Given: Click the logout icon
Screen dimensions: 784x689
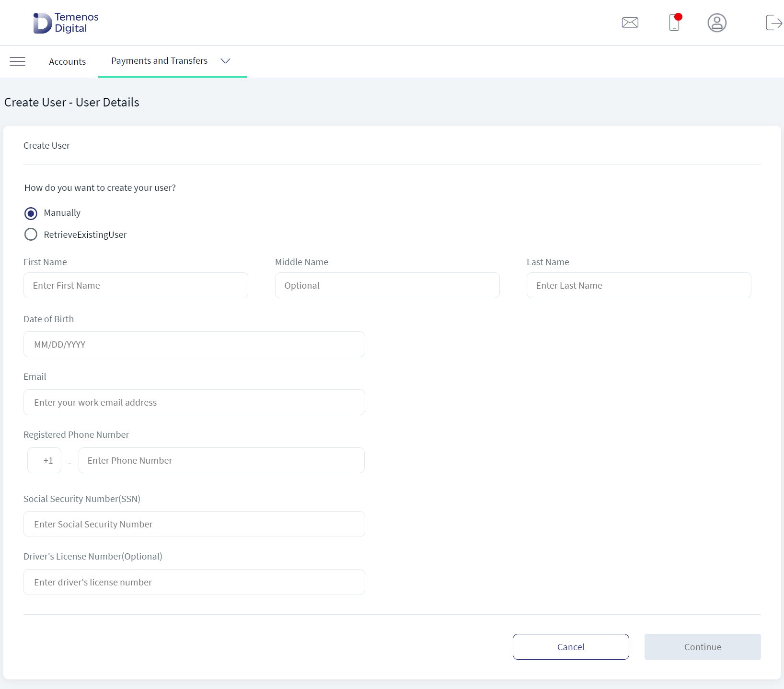Looking at the screenshot, I should pos(774,23).
